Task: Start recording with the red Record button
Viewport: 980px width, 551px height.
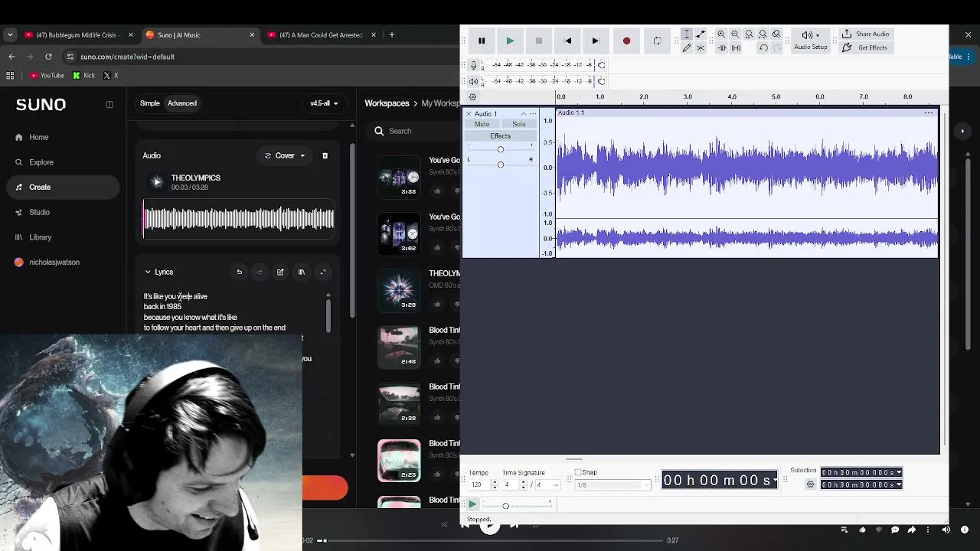Action: [x=626, y=41]
